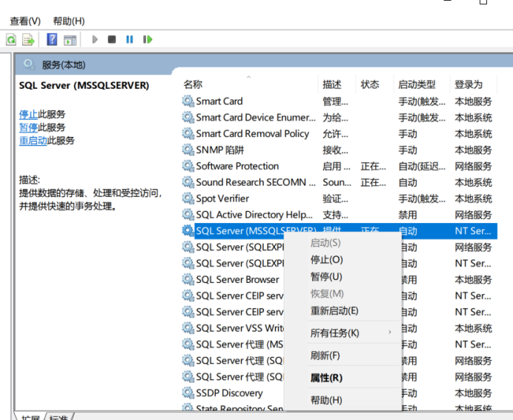Click 自动(延迟... startup type of Software Protection
513x420 pixels.
[422, 167]
